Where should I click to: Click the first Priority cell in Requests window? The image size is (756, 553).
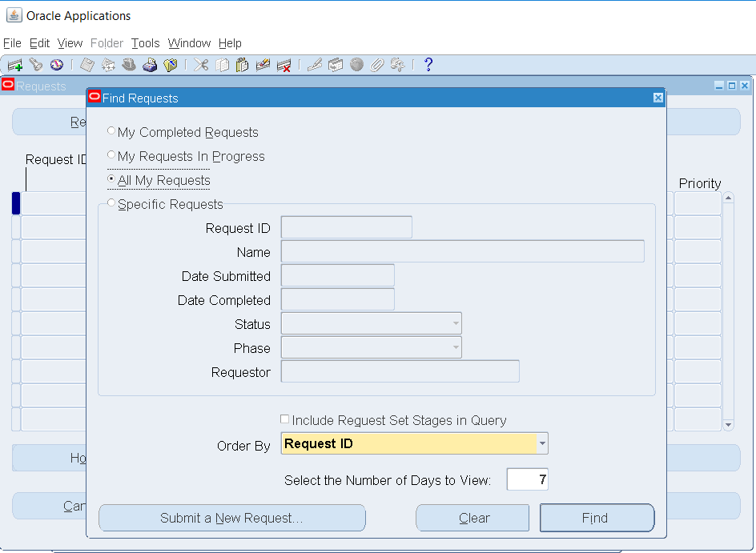pyautogui.click(x=698, y=203)
